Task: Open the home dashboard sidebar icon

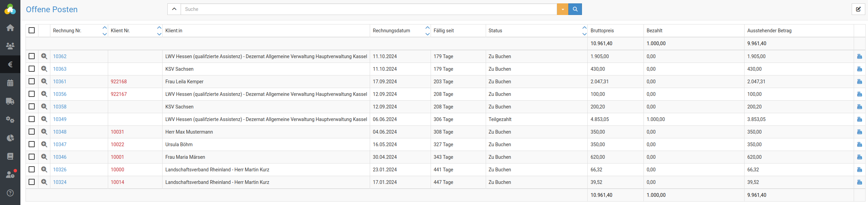Action: (10, 28)
